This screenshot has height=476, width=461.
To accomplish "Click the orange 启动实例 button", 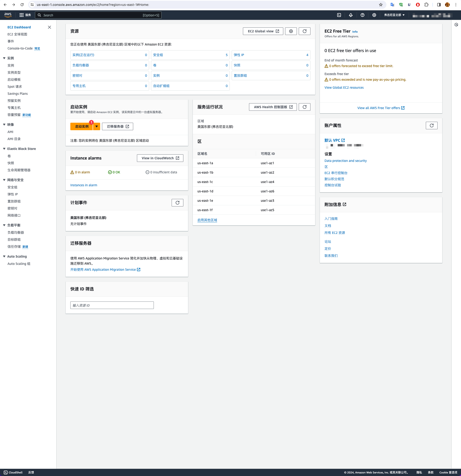I will pyautogui.click(x=82, y=126).
